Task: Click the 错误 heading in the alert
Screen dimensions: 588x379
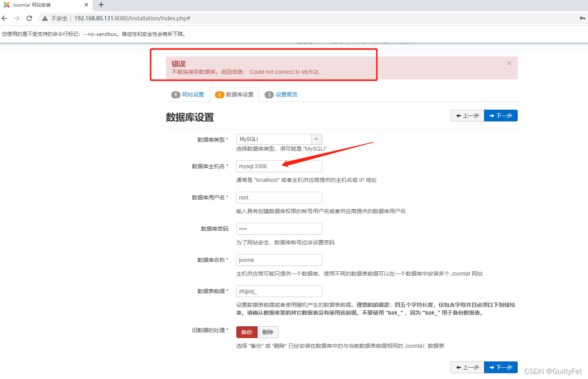Action: click(179, 64)
